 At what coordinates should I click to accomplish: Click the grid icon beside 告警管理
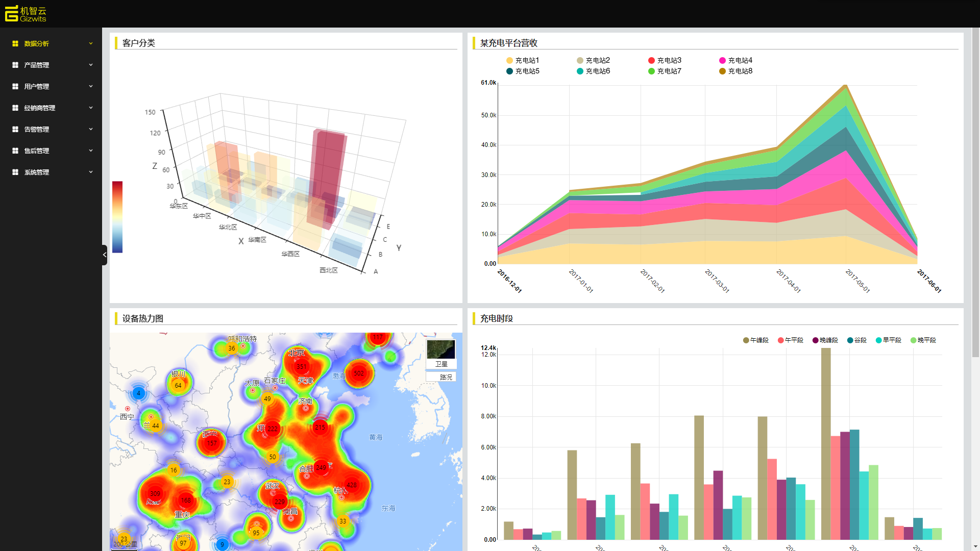coord(15,130)
